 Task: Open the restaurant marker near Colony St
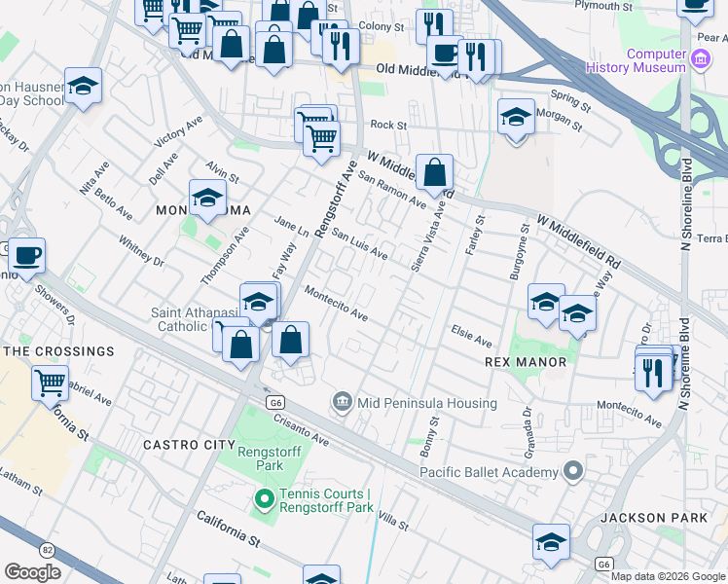click(x=435, y=26)
